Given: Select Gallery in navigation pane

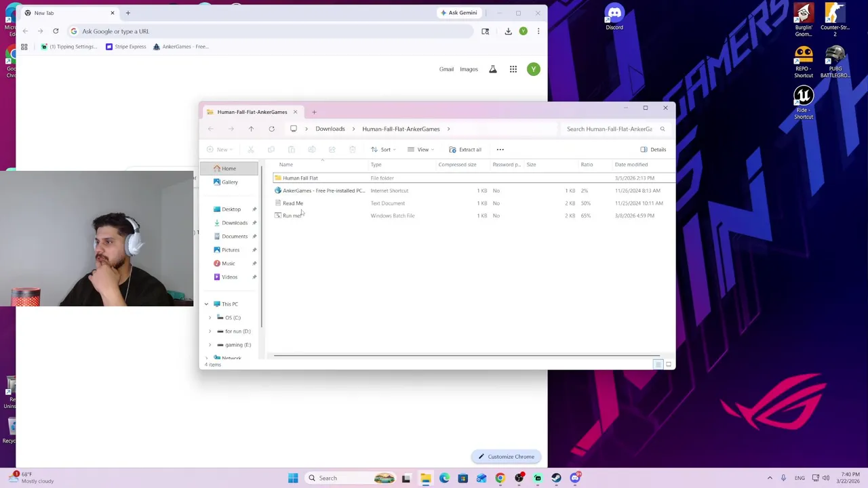Looking at the screenshot, I should (229, 182).
